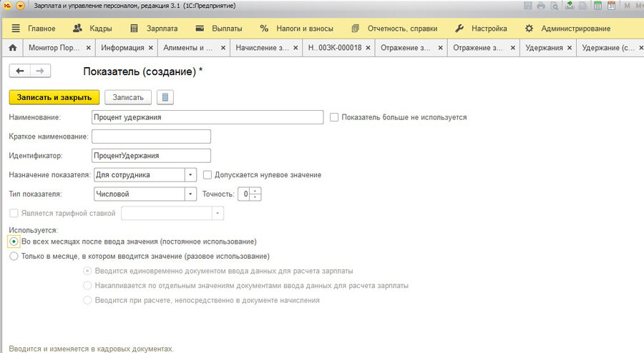Image resolution: width=644 pixels, height=353 pixels.
Task: Click the Кадры people icon
Action: pos(77,29)
